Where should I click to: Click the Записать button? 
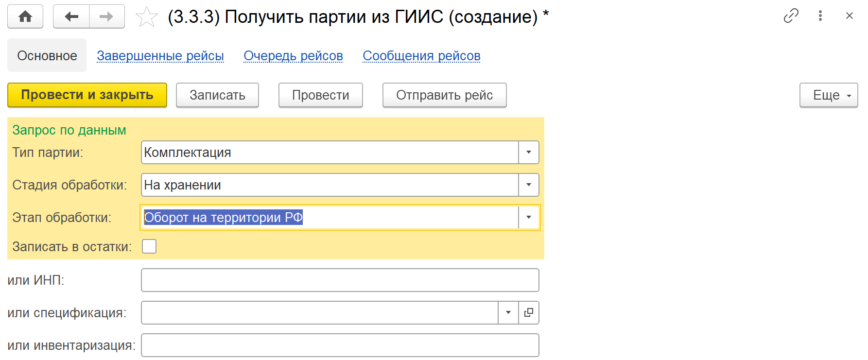[x=217, y=95]
